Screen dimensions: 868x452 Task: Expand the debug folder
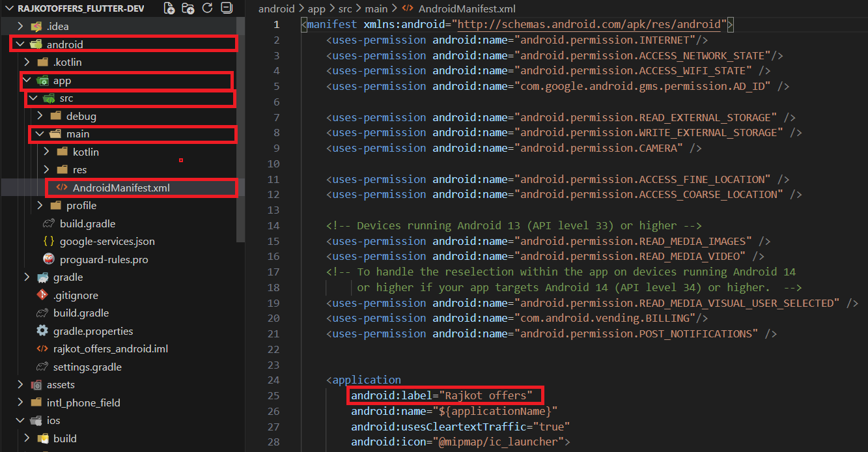tap(81, 116)
